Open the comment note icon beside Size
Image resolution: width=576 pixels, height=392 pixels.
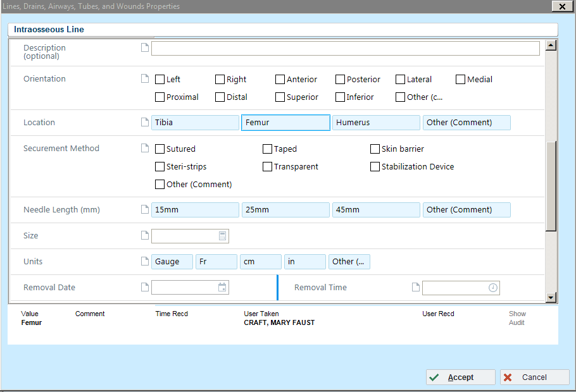point(145,235)
